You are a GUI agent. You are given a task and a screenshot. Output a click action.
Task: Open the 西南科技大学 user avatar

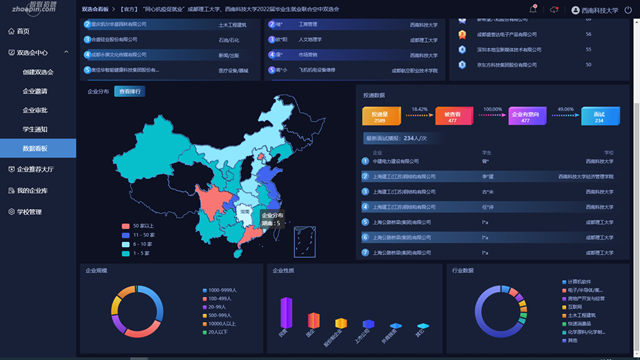(576, 10)
